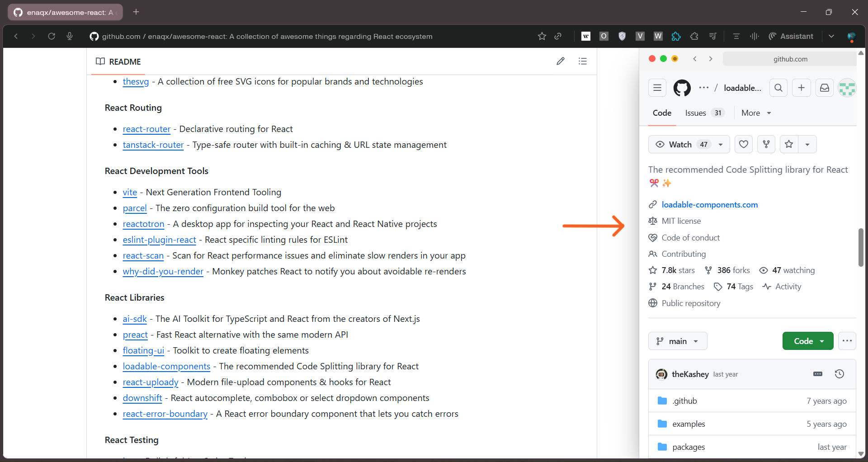
Task: Click the edit README pencil icon
Action: coord(561,61)
